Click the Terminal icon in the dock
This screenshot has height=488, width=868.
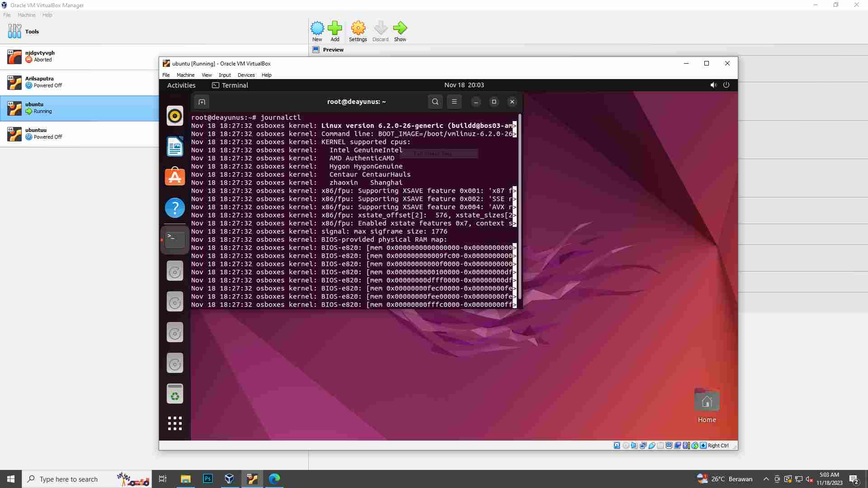tap(175, 239)
